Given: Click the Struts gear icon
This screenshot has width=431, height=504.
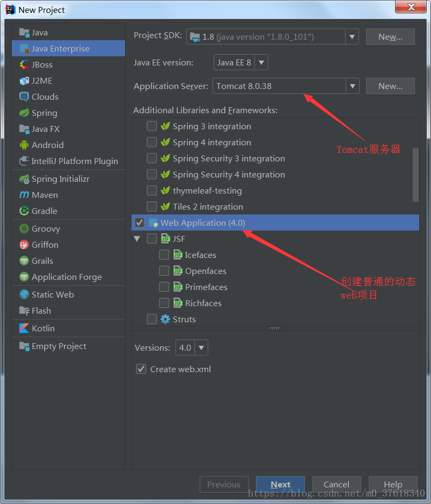Looking at the screenshot, I should pyautogui.click(x=165, y=319).
